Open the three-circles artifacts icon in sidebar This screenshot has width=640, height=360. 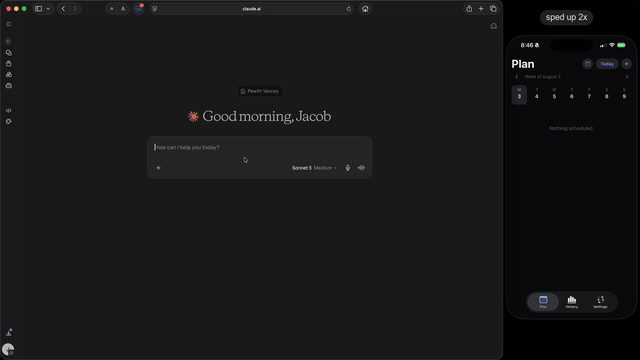coord(9,75)
